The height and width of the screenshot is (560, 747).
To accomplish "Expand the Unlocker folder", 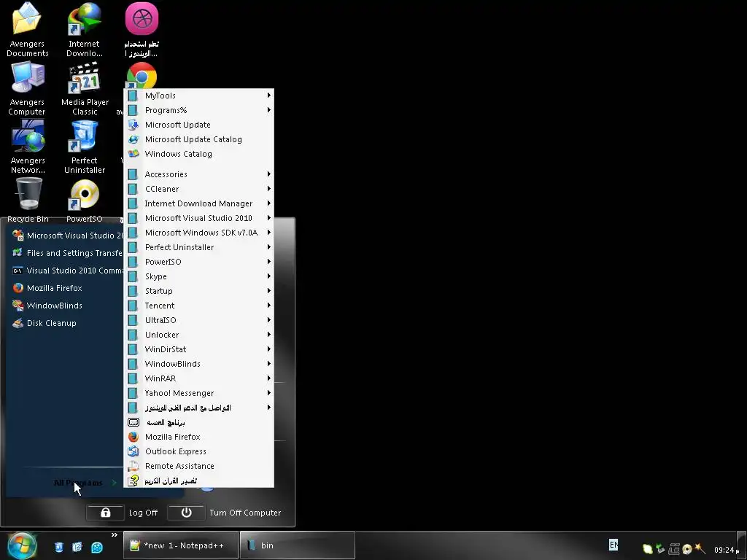I will tap(198, 335).
